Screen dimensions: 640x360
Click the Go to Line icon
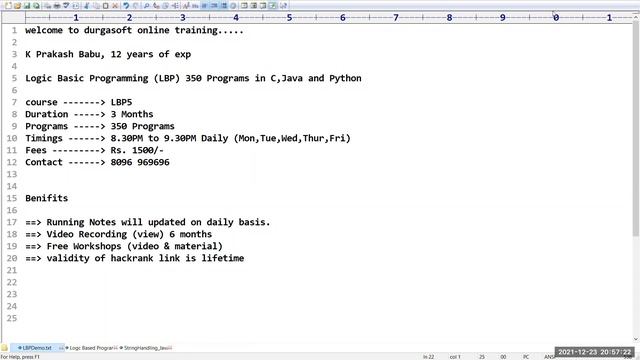tap(176, 6)
